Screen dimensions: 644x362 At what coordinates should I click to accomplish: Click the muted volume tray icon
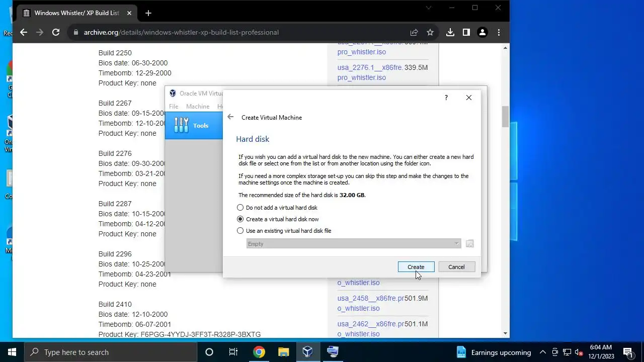coord(579,352)
